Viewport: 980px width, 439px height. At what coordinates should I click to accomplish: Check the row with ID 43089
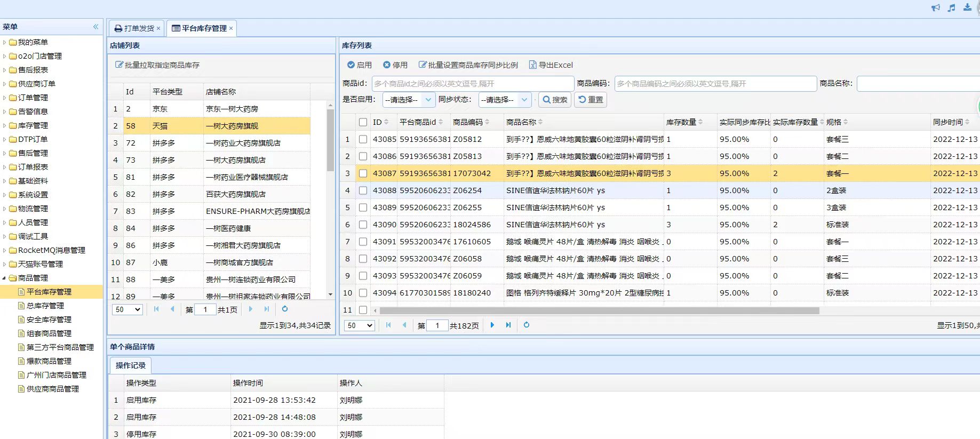tap(363, 207)
